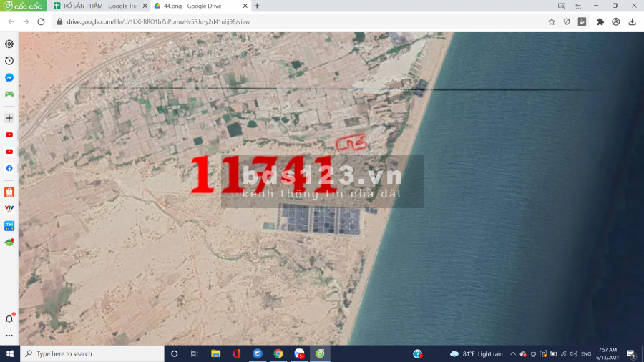
Task: View site security lock information
Action: point(59,21)
